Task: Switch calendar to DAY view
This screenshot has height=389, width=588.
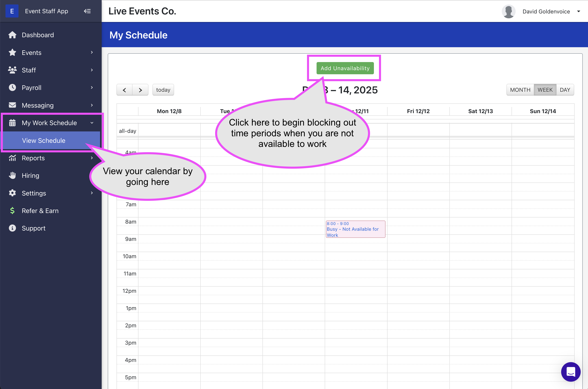Action: pyautogui.click(x=565, y=90)
